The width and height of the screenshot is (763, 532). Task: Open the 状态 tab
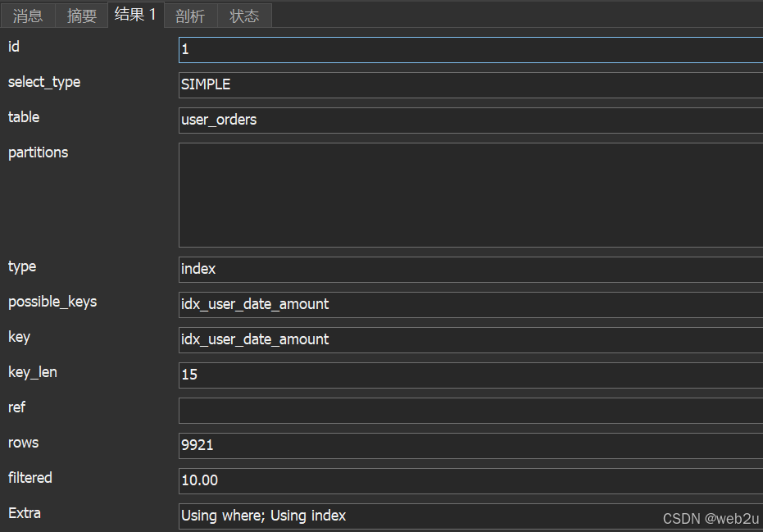(244, 16)
